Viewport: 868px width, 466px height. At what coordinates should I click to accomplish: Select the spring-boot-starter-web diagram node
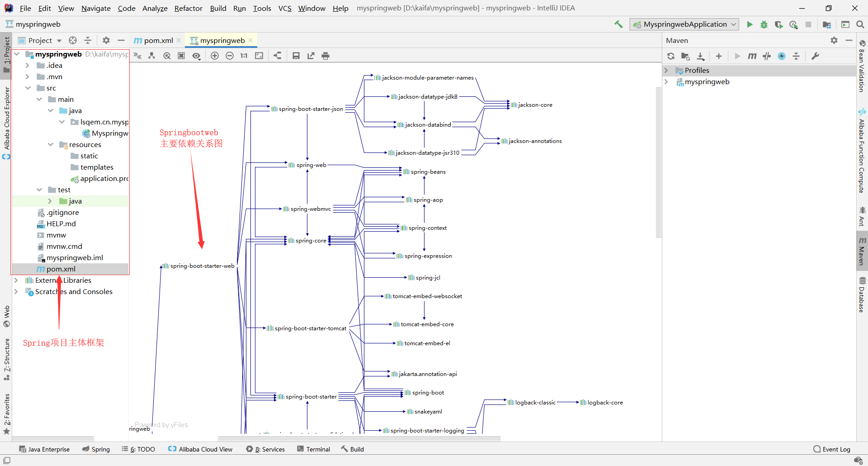(198, 266)
